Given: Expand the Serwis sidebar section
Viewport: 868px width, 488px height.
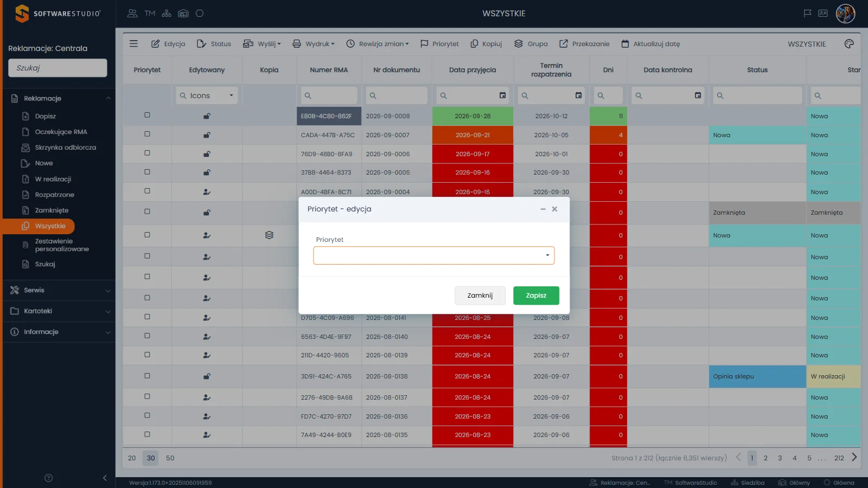Looking at the screenshot, I should point(59,290).
